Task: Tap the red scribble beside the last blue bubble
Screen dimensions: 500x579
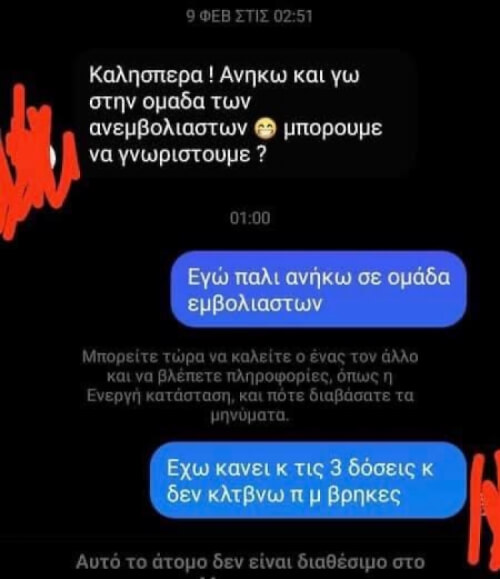Action: click(x=486, y=511)
